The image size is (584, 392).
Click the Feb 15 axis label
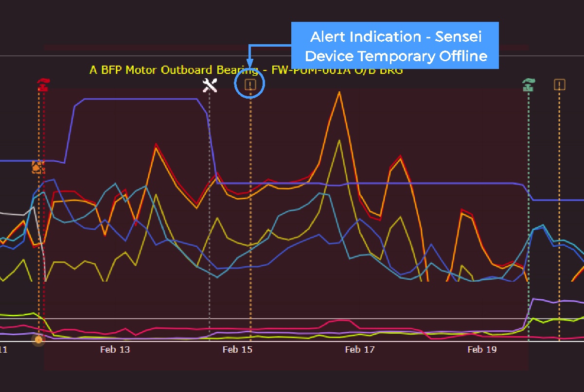pyautogui.click(x=237, y=349)
